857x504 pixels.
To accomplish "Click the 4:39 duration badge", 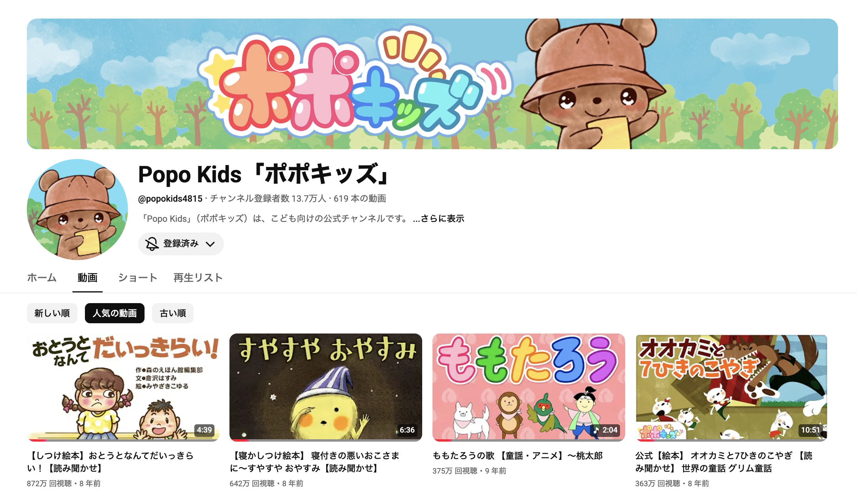I will pyautogui.click(x=204, y=430).
